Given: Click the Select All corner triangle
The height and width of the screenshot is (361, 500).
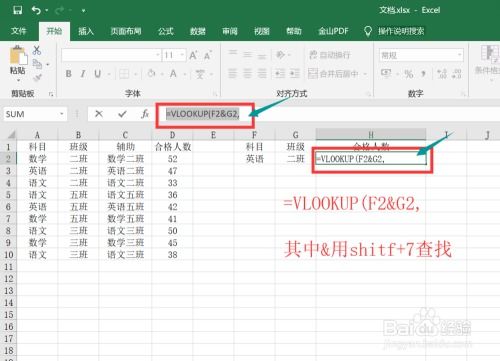Looking at the screenshot, I should pos(12,135).
